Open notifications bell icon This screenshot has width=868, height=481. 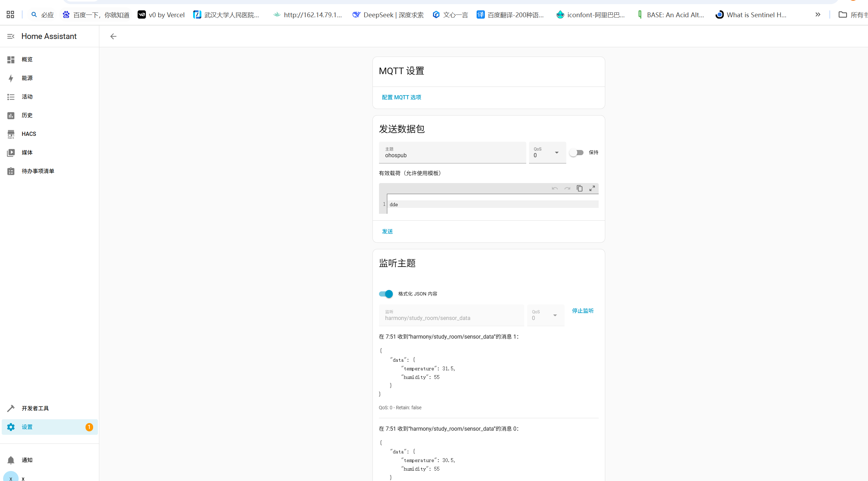click(11, 460)
